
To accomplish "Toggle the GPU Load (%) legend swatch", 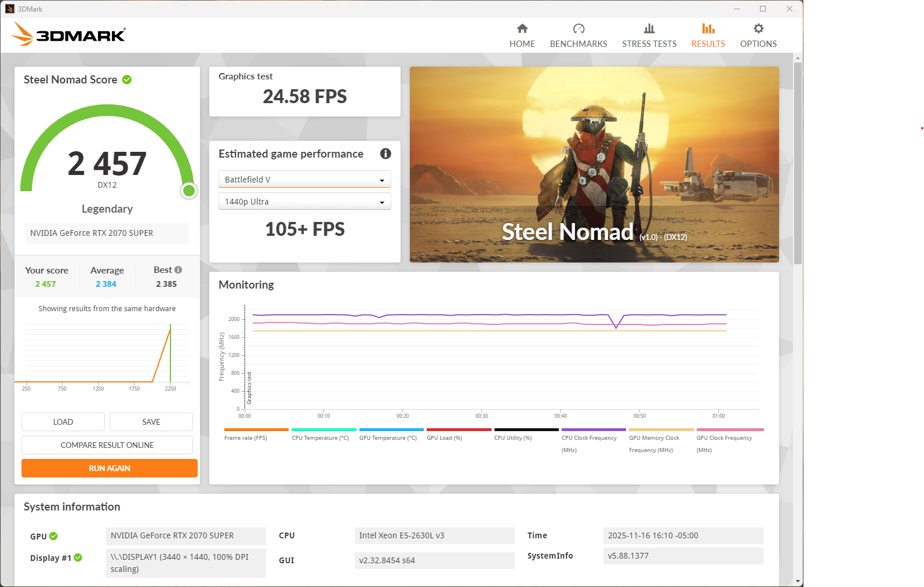I will pyautogui.click(x=459, y=430).
